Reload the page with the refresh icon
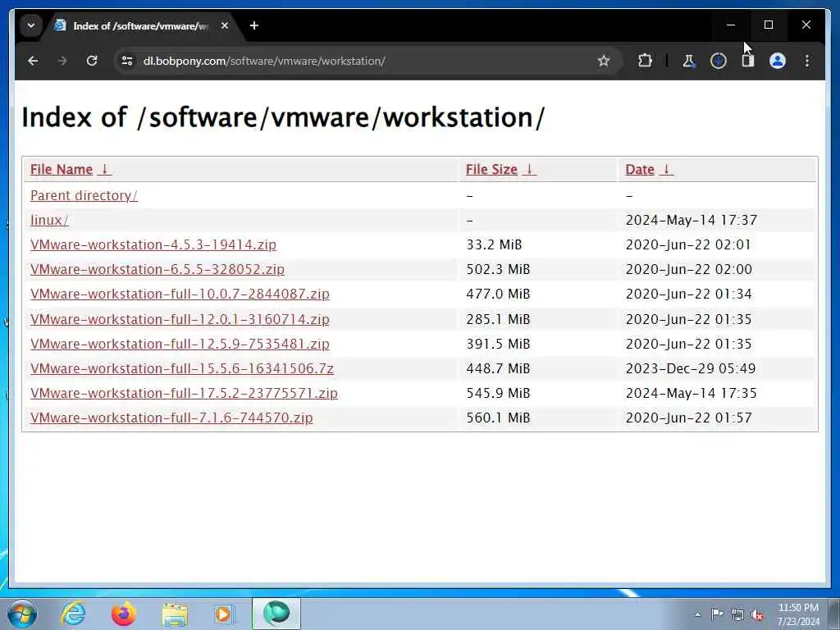This screenshot has height=630, width=840. 92,61
